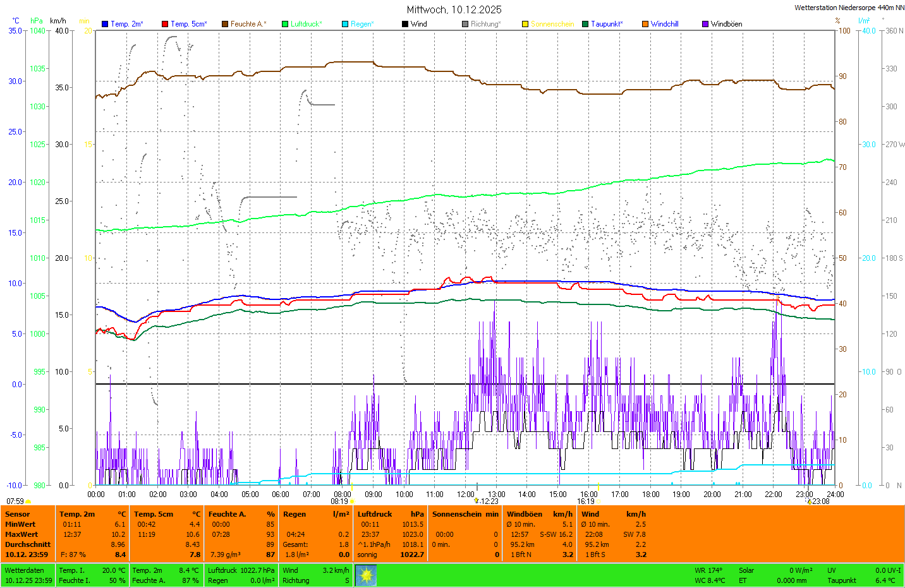
Task: Click the purple Windböen legend square
Action: (x=705, y=24)
